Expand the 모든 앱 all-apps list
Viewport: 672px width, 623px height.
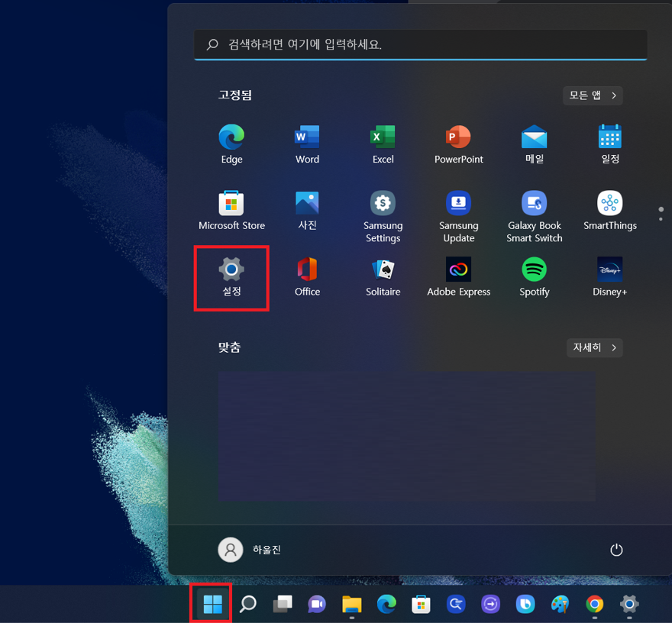click(x=593, y=95)
